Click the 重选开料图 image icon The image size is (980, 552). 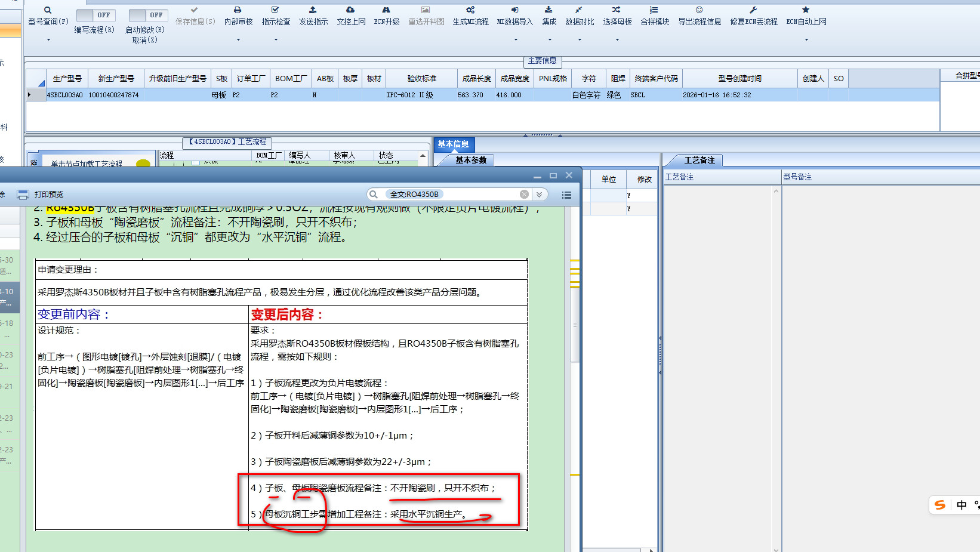(x=426, y=10)
